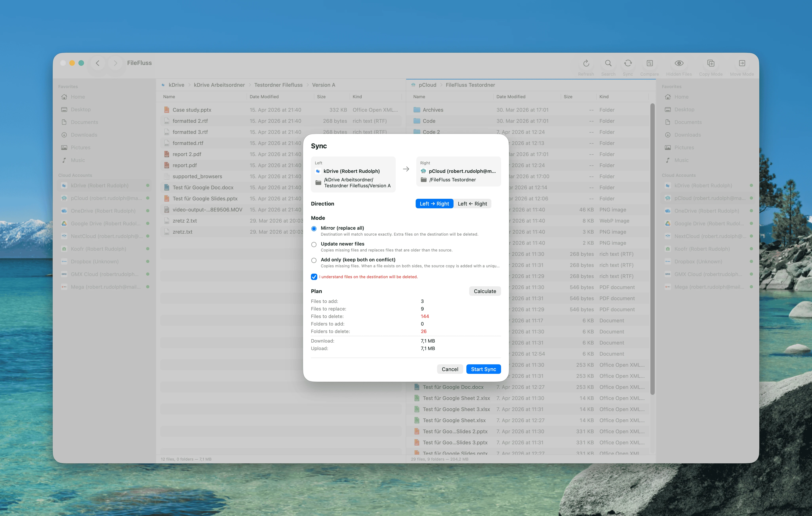The width and height of the screenshot is (812, 516).
Task: Choose Left → Right direction
Action: point(434,204)
